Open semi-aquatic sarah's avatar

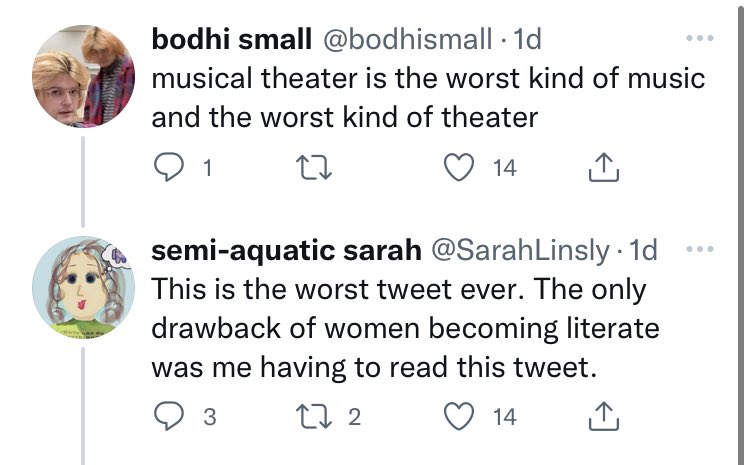pyautogui.click(x=83, y=287)
